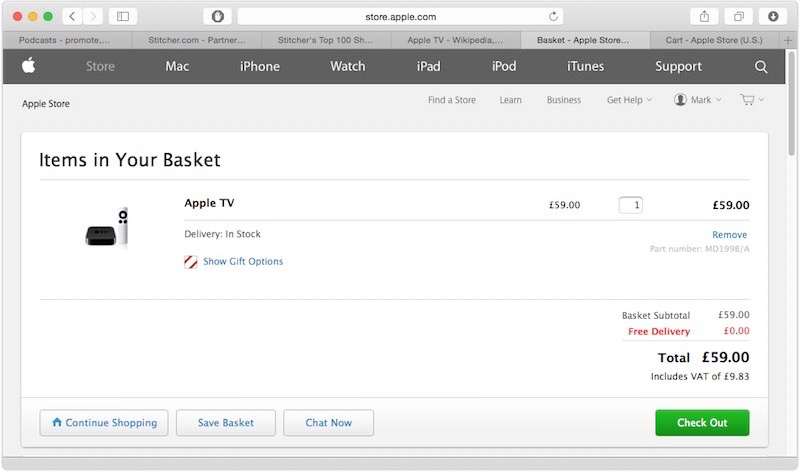Screen dimensions: 800x472
Task: Open the Share toolbar icon
Action: click(704, 16)
